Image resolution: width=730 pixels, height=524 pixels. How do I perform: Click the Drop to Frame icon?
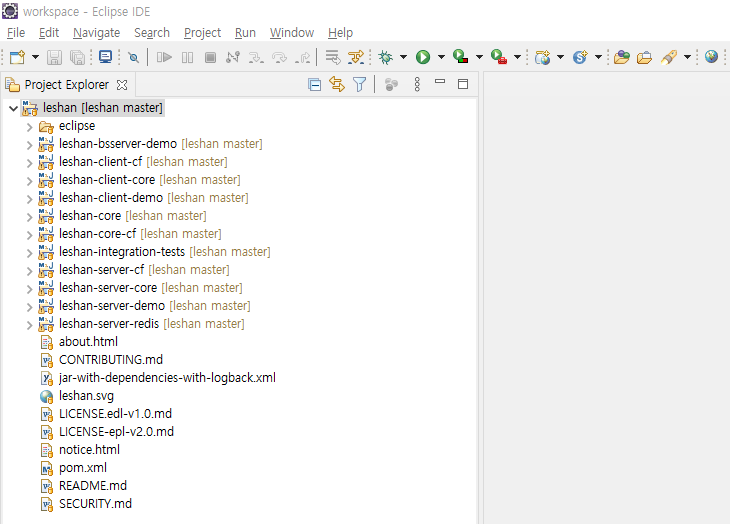[x=332, y=57]
